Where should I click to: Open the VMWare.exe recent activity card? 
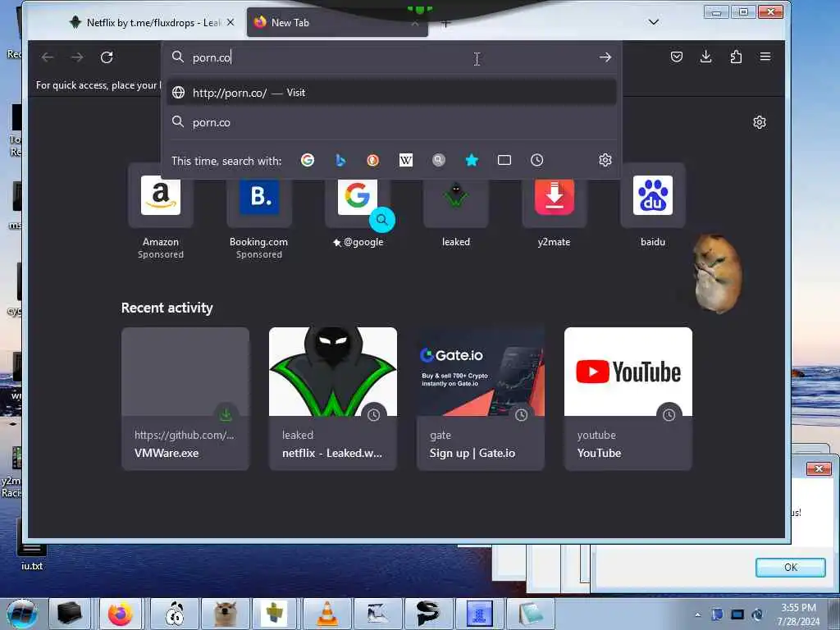click(x=185, y=399)
